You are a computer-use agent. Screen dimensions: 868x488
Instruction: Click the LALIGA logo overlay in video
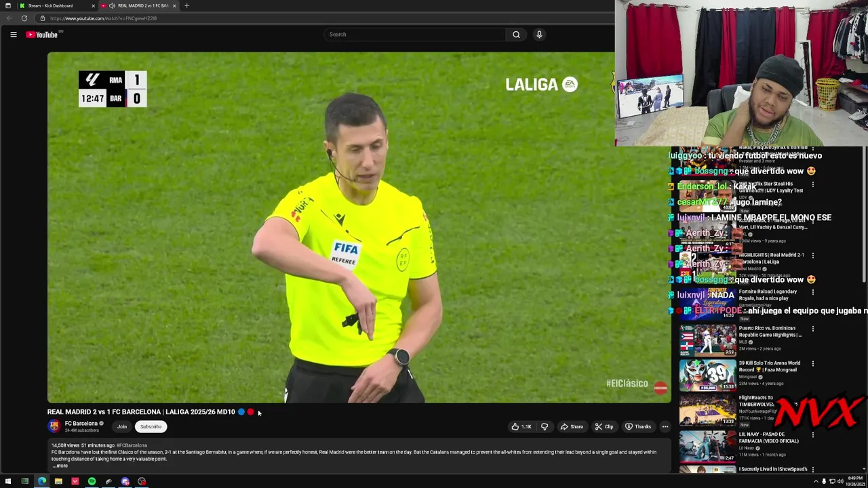click(x=541, y=84)
